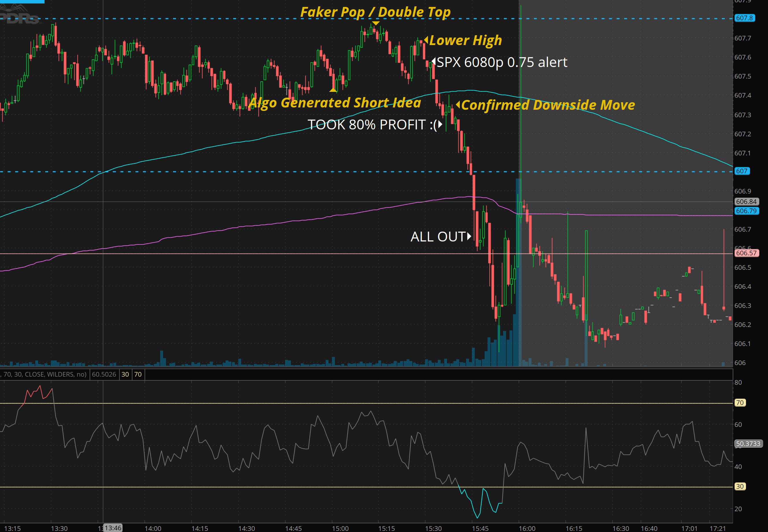Click the gray 606.84 cursor price bubble
Screen dimensions: 768x532
coord(746,202)
